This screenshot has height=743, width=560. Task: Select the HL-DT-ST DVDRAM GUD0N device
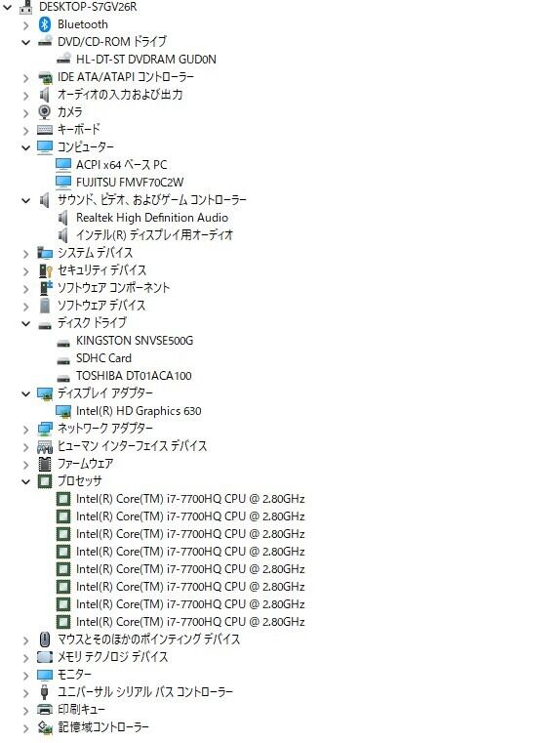click(145, 60)
